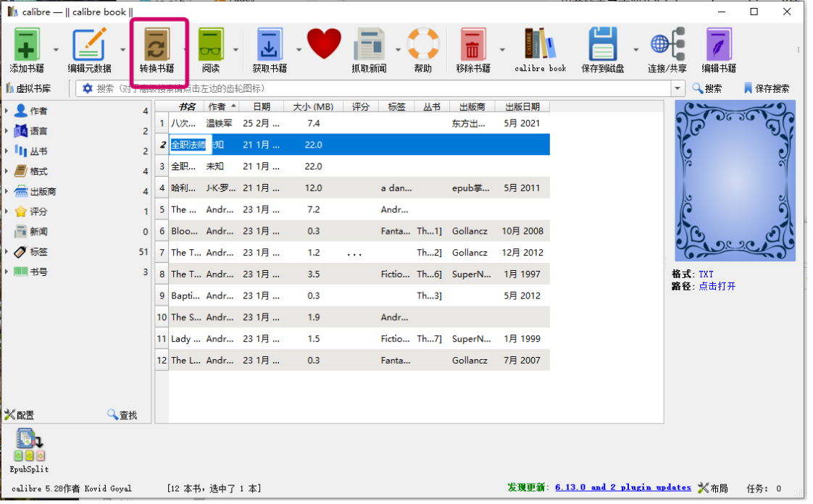Open 抓取新闻 fetch news tool
Viewport: 813px width, 504px height.
coord(369,50)
